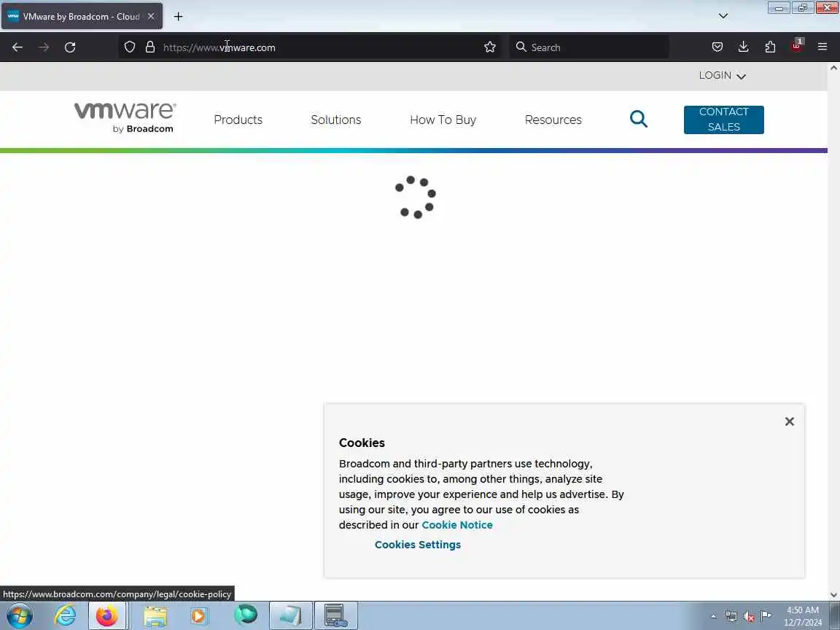The image size is (840, 630).
Task: Show hidden system tray icons
Action: [x=714, y=616]
